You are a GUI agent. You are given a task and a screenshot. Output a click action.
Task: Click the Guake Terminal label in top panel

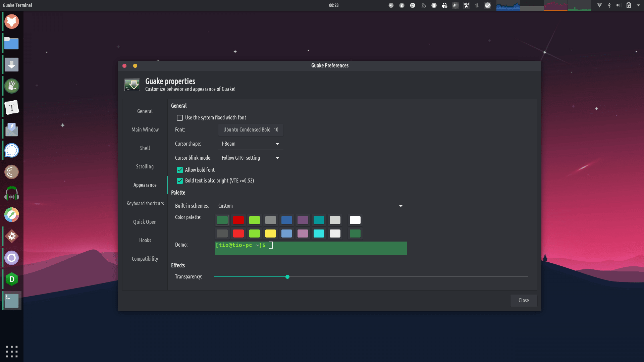[x=17, y=5]
